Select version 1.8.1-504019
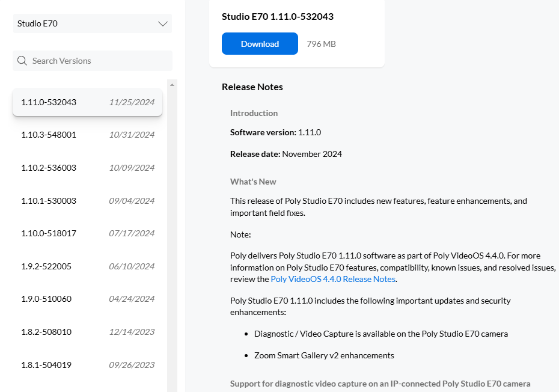 87,364
